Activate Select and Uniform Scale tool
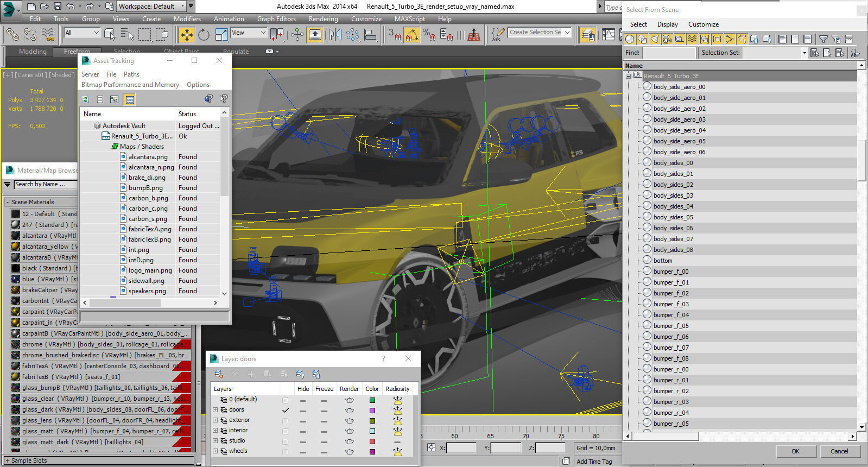This screenshot has height=467, width=868. 221,35
